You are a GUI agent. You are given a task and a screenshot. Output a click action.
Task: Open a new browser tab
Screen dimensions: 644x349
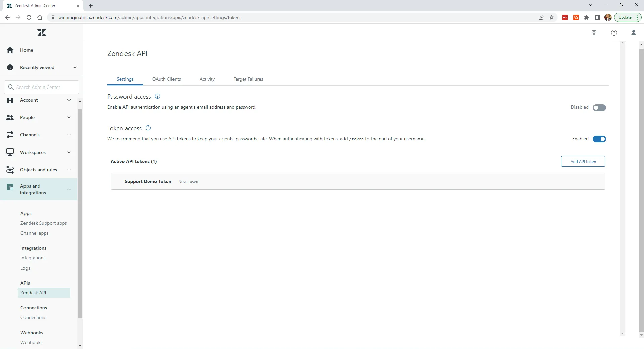91,6
